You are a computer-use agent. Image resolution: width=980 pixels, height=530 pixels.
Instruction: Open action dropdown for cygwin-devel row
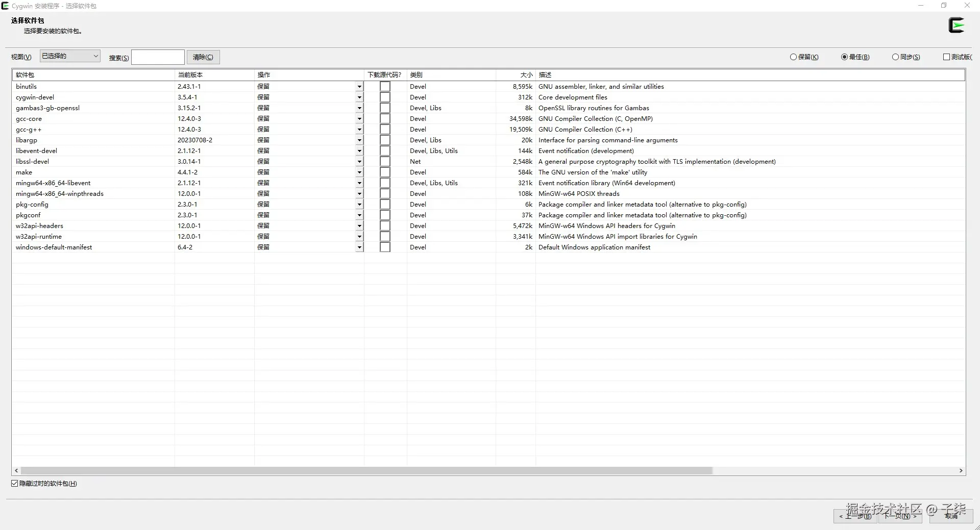(359, 97)
